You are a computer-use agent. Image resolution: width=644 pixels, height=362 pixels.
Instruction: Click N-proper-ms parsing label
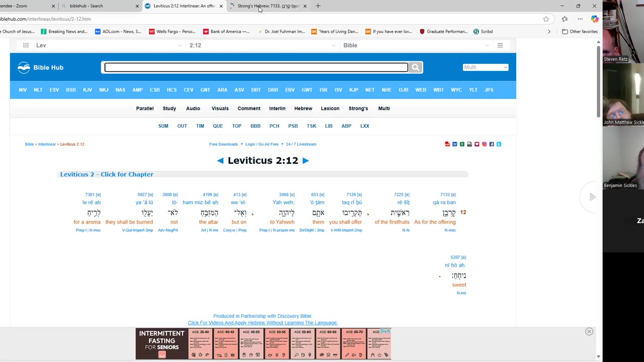284,230
